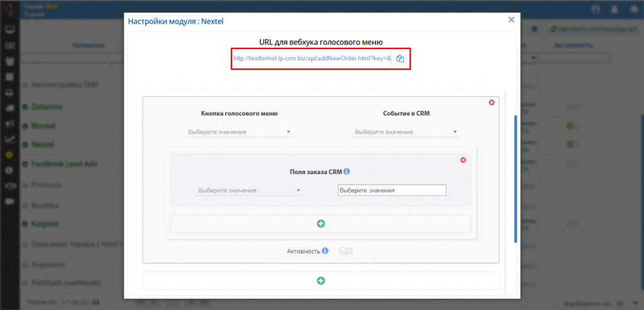
Task: Open dropdown under Поля заказа CRM
Action: point(249,191)
